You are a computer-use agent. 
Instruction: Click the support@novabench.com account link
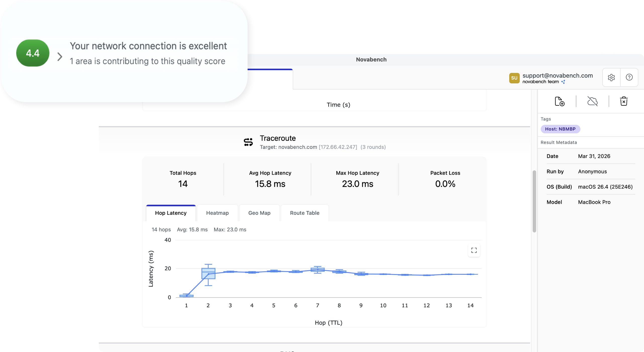coord(557,75)
